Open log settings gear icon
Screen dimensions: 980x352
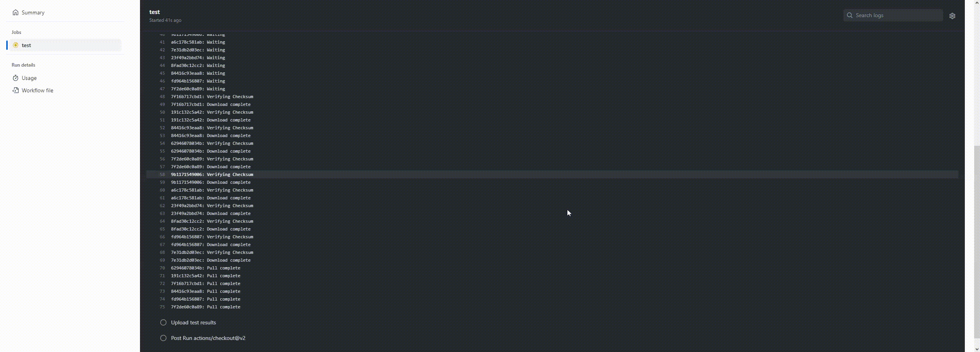[952, 16]
